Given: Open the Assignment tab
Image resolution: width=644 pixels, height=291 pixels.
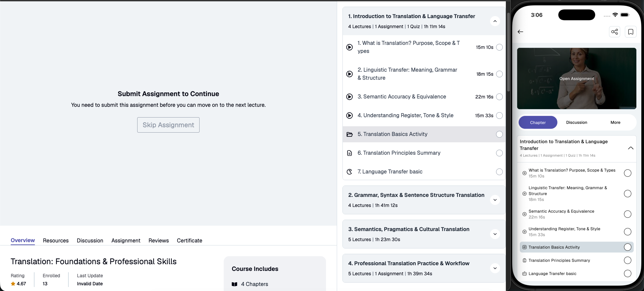Looking at the screenshot, I should (x=126, y=241).
